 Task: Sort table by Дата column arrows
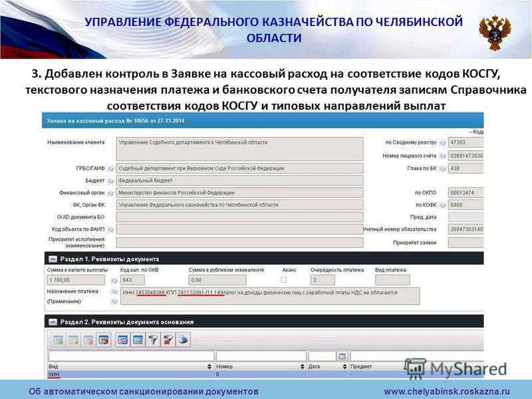tap(344, 367)
